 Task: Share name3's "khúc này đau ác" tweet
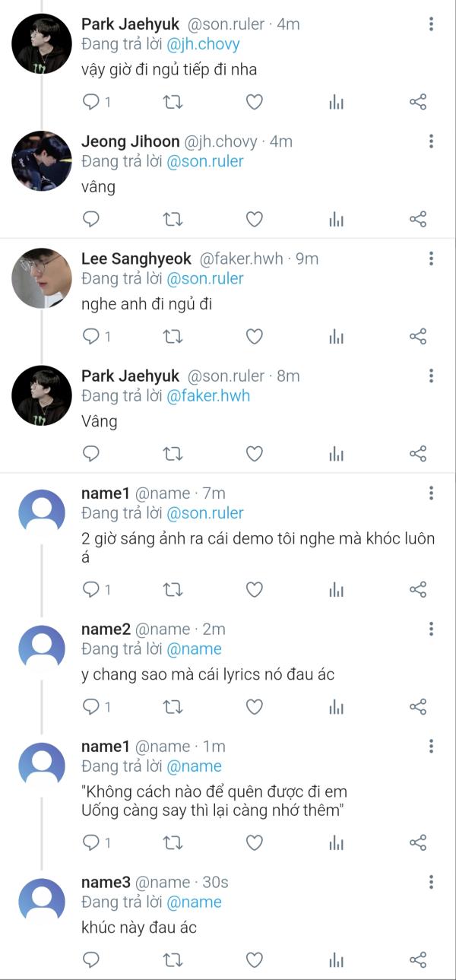click(418, 960)
